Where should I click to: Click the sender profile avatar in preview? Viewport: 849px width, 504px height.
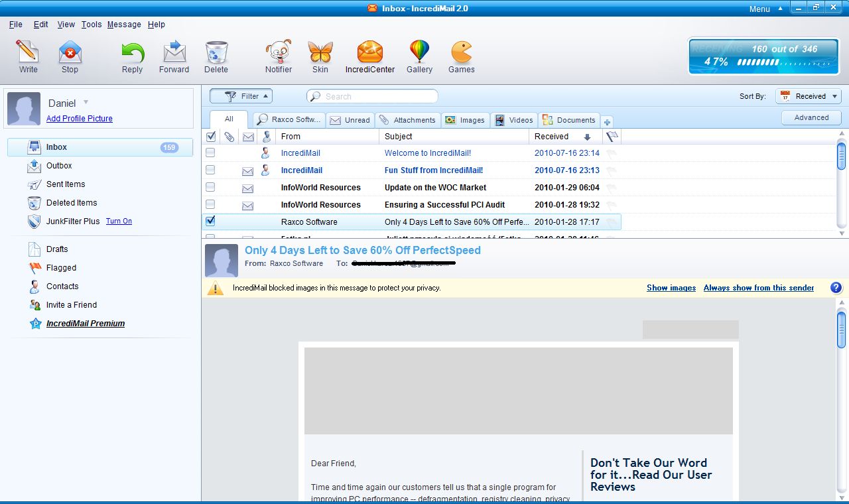click(x=222, y=261)
